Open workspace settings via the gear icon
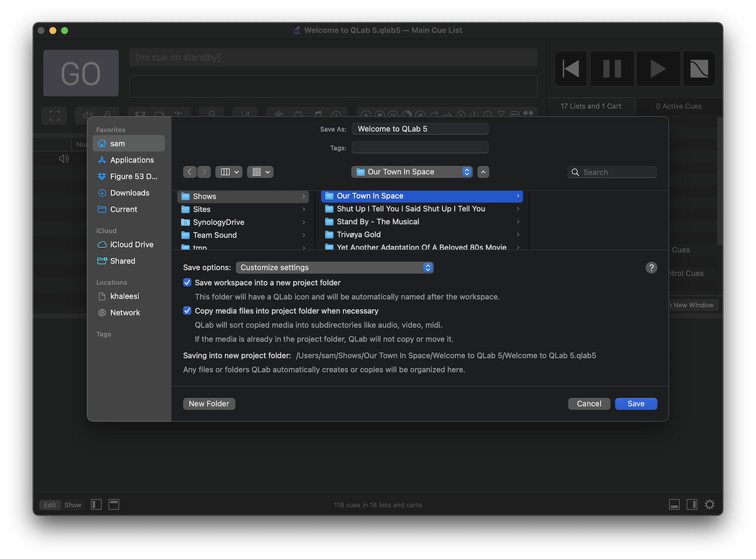 tap(709, 504)
